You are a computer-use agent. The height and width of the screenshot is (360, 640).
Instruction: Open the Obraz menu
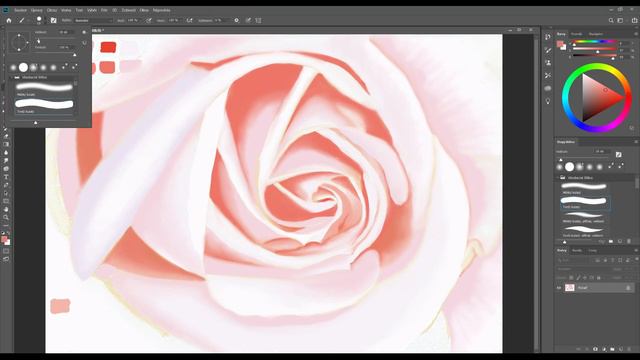click(52, 10)
